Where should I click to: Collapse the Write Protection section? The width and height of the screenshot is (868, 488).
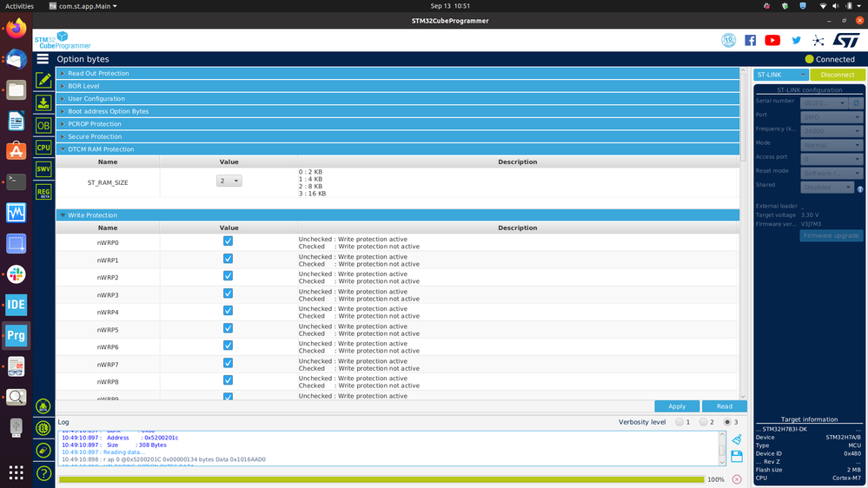(x=397, y=215)
